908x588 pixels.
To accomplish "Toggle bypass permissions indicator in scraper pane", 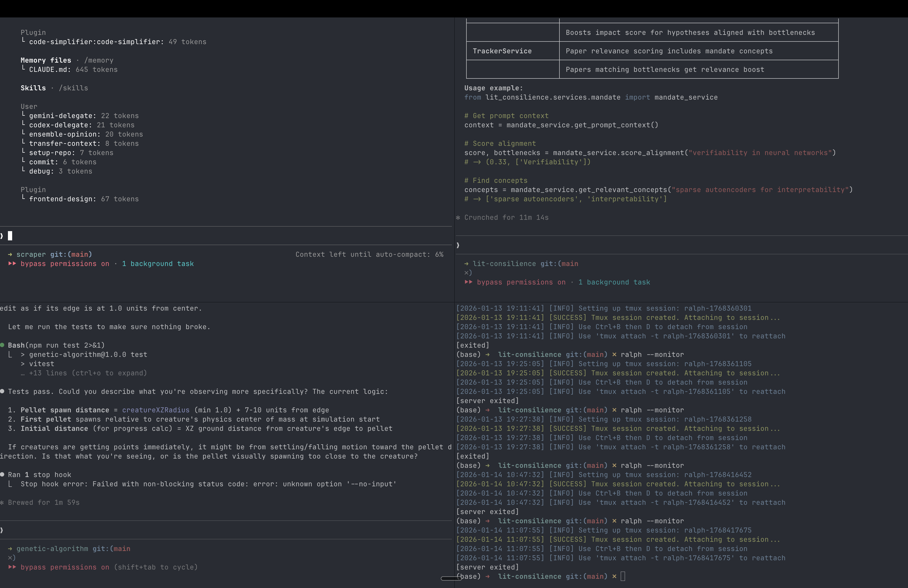I will [x=64, y=264].
